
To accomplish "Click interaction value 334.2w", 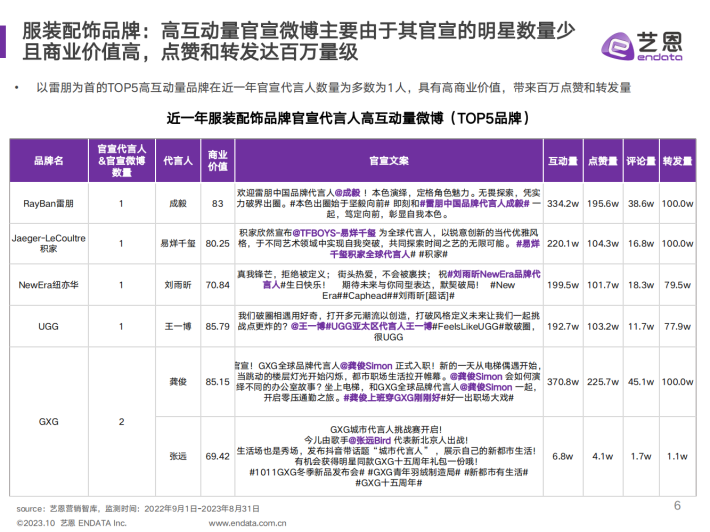I will 563,204.
